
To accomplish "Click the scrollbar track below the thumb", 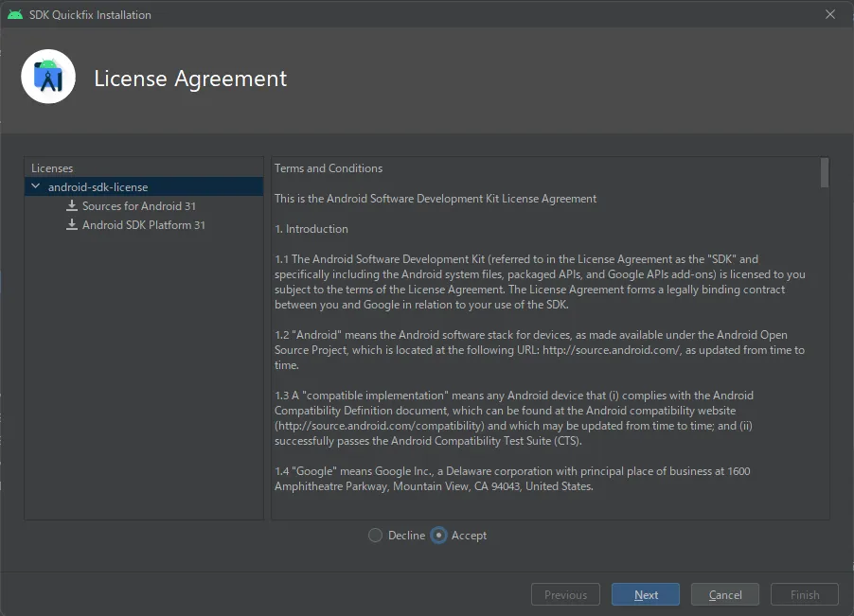I will tap(825, 378).
